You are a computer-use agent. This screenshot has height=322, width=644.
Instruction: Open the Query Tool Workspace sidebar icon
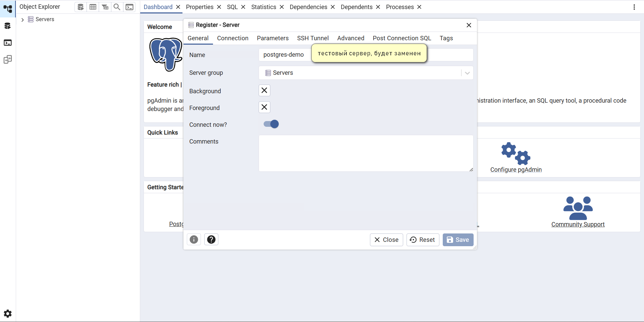point(8,26)
